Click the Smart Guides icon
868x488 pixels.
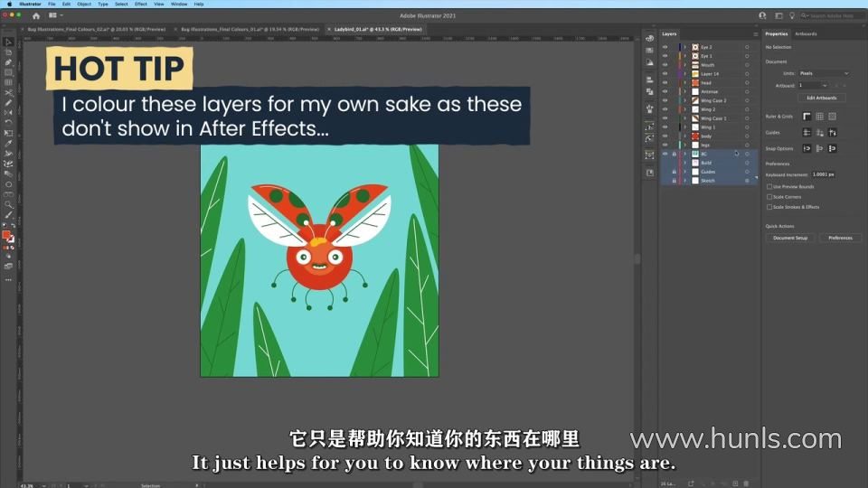tap(832, 132)
